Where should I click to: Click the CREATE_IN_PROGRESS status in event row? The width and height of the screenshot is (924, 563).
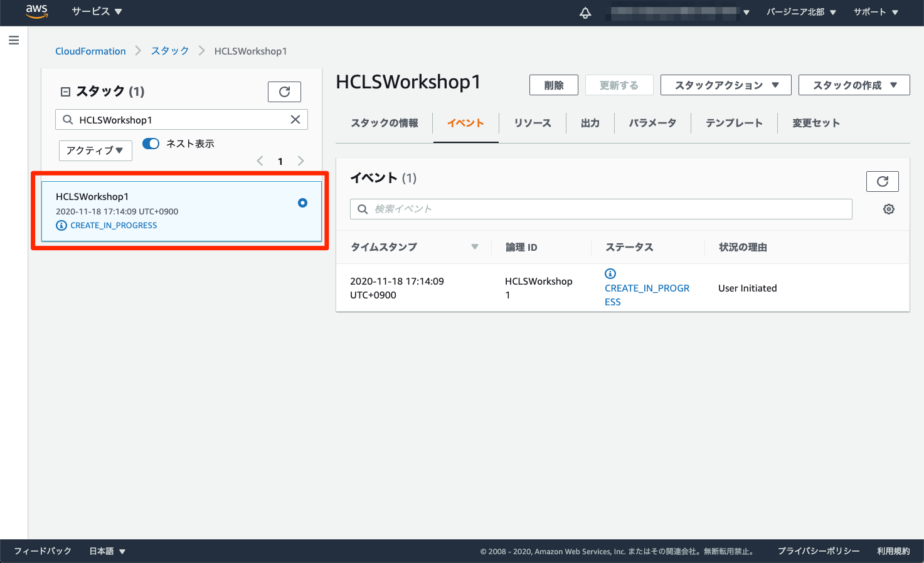coord(647,295)
